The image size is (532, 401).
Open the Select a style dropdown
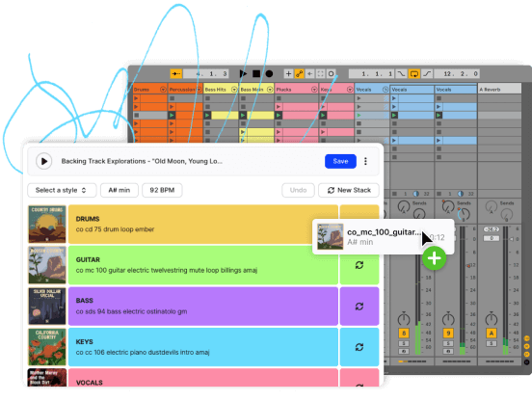click(x=62, y=190)
